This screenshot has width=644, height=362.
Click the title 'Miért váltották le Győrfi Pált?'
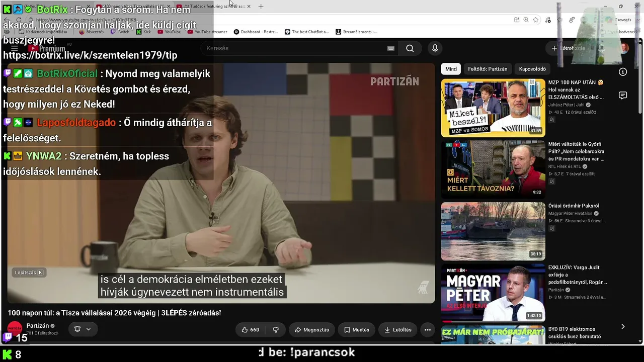click(x=577, y=151)
